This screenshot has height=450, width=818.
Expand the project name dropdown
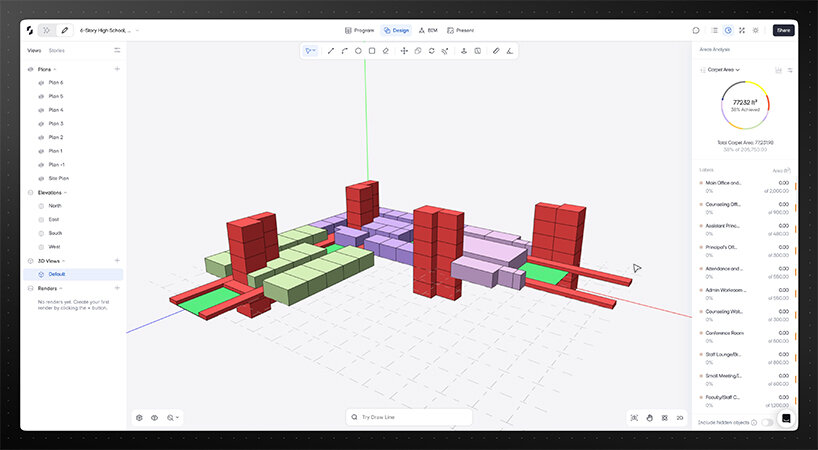[137, 31]
